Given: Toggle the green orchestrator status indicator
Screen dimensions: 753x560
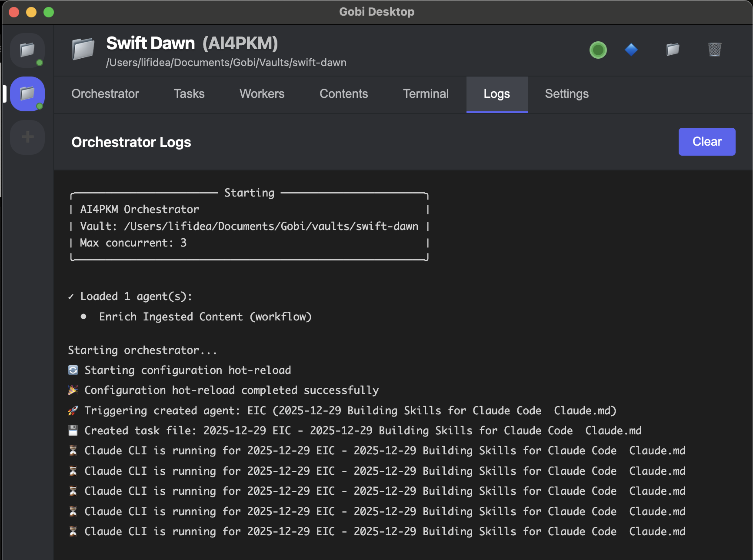Looking at the screenshot, I should coord(598,50).
